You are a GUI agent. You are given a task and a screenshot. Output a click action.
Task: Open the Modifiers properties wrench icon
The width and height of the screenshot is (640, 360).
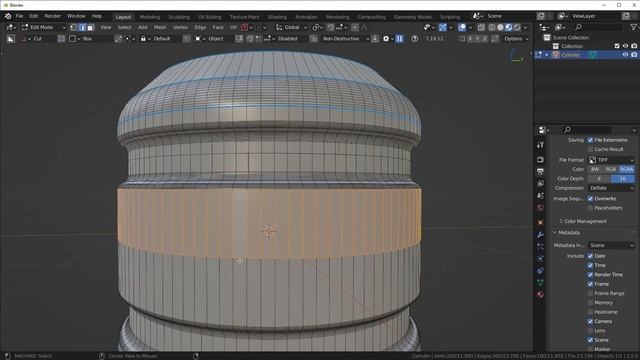click(540, 235)
